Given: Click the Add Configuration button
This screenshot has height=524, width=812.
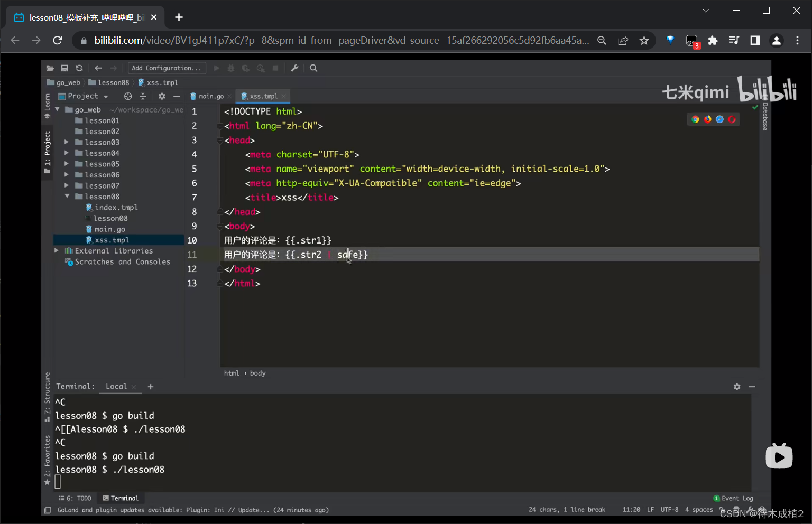Looking at the screenshot, I should [167, 68].
